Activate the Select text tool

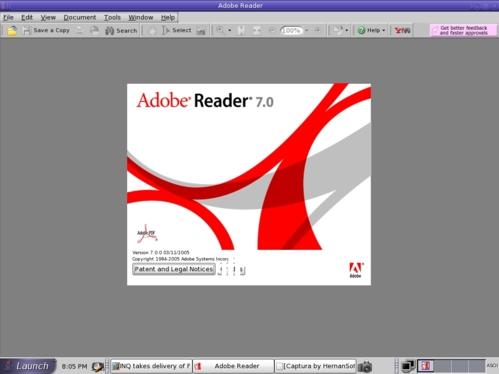click(x=177, y=30)
